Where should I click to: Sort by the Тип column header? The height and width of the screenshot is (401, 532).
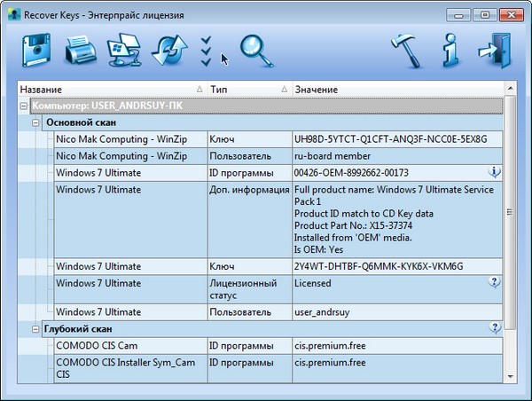click(x=249, y=90)
